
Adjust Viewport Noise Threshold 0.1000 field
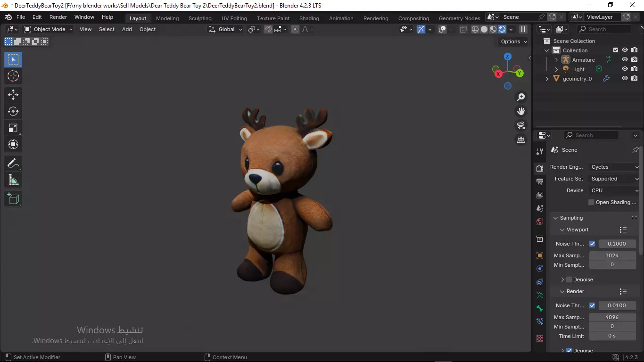point(617,244)
